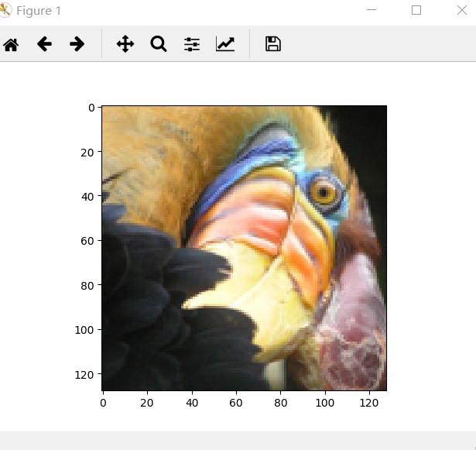Select the zoom to rectangle tool

pyautogui.click(x=159, y=44)
